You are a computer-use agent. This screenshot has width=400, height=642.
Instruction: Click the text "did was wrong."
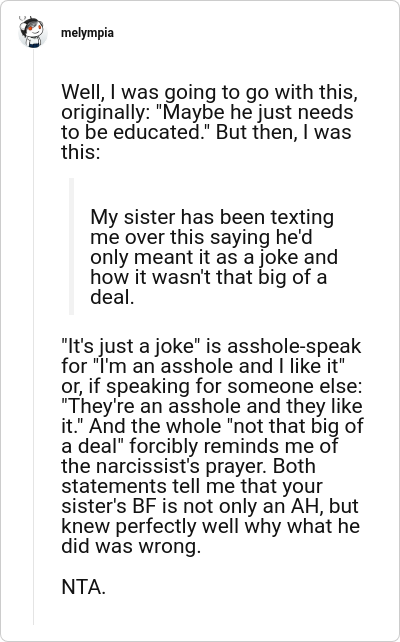pyautogui.click(x=131, y=547)
